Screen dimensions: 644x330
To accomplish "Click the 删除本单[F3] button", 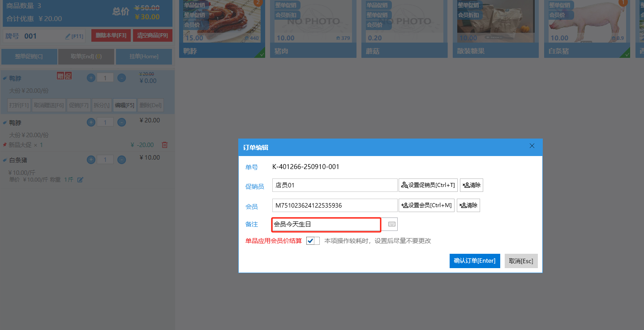I will [x=111, y=35].
